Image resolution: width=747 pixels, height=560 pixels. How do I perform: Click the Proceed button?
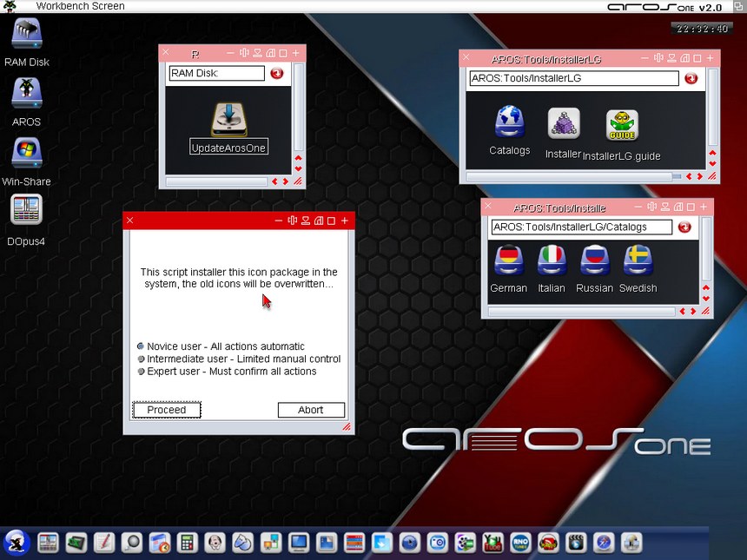[167, 410]
